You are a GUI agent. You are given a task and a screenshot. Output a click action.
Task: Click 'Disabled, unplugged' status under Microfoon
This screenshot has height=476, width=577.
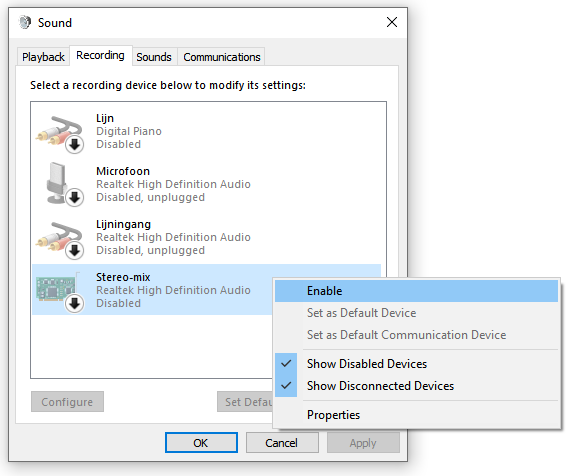tap(151, 198)
